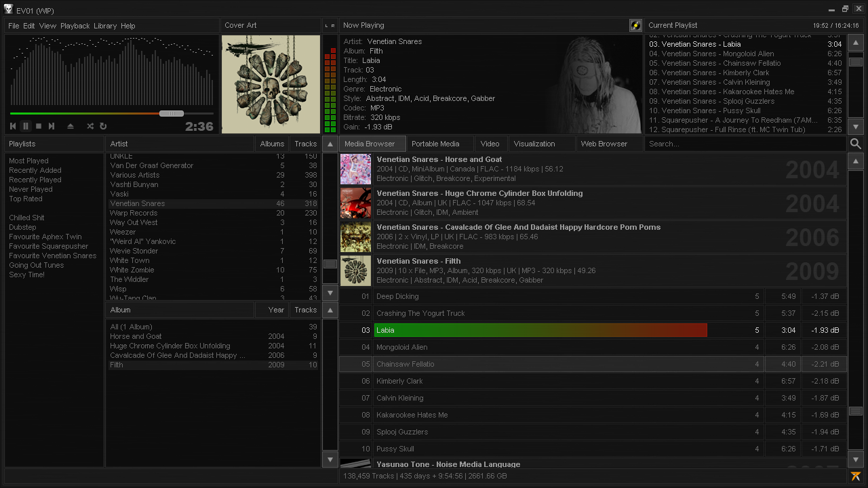The image size is (868, 488).
Task: Focus the Search input field
Action: pyautogui.click(x=745, y=144)
